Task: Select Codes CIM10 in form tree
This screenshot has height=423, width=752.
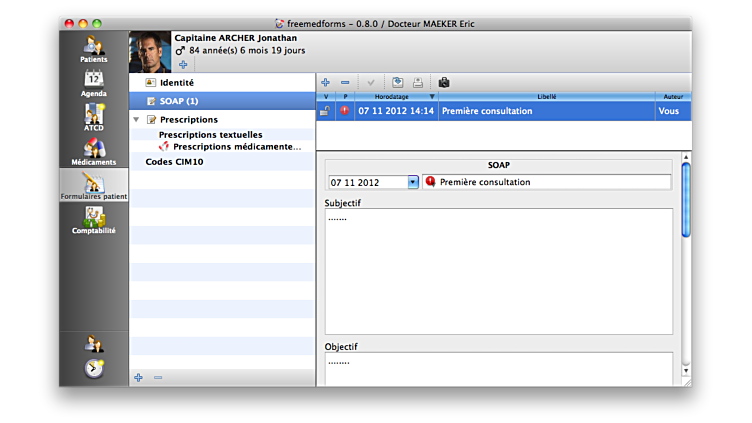Action: 174,161
